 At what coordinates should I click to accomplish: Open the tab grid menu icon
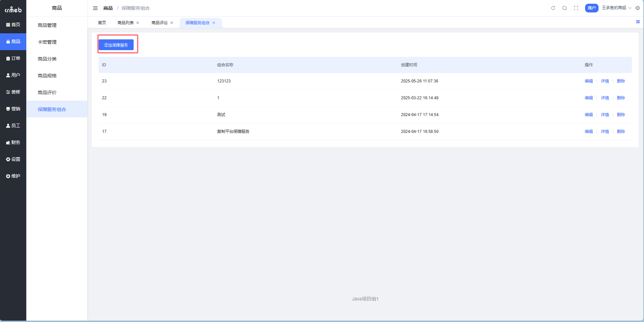pyautogui.click(x=638, y=22)
